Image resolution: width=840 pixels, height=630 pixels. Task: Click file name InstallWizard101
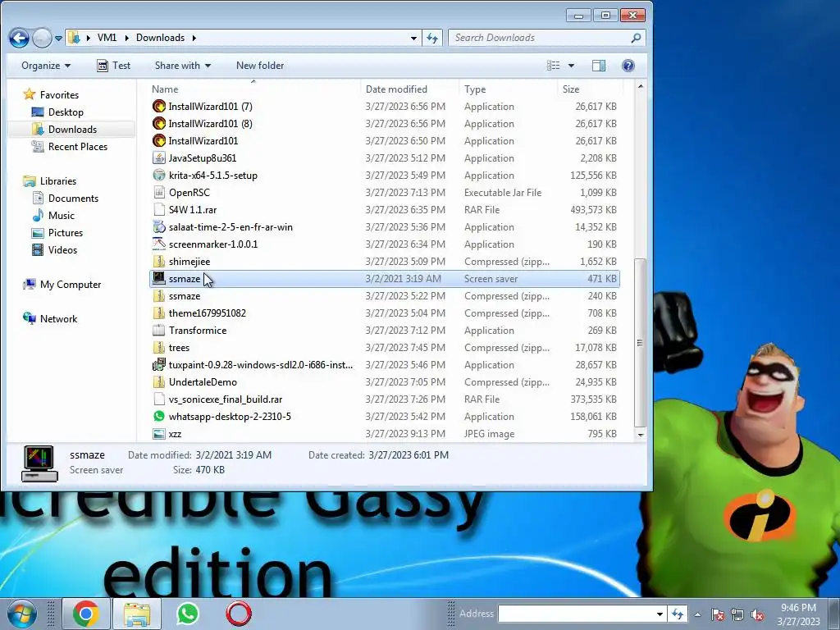pyautogui.click(x=203, y=141)
